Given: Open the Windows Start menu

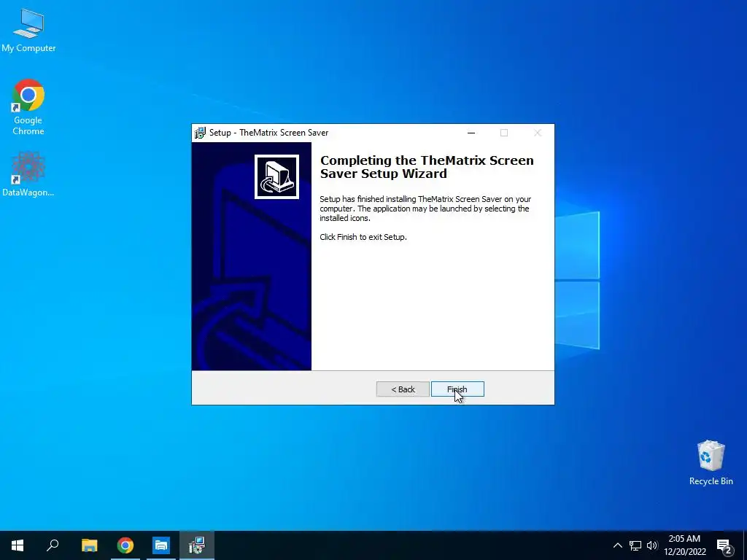Looking at the screenshot, I should (x=18, y=545).
